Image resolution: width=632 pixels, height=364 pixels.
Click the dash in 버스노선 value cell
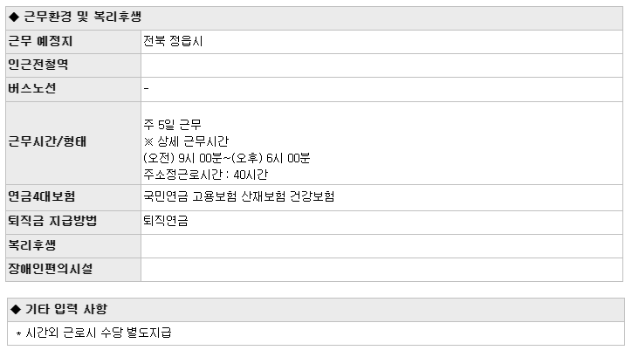coord(147,89)
